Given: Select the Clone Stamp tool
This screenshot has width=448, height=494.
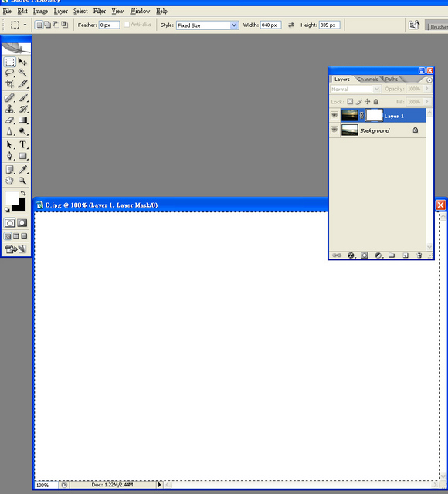Looking at the screenshot, I should [10, 109].
